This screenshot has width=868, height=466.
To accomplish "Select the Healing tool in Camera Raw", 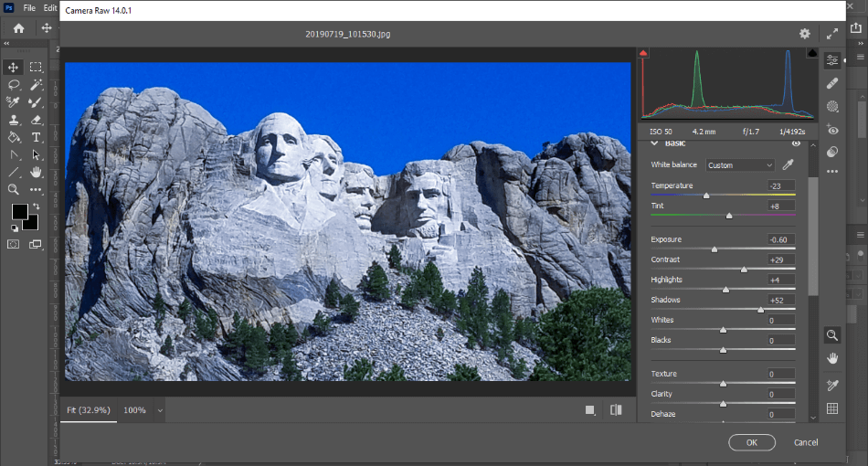I will (832, 83).
